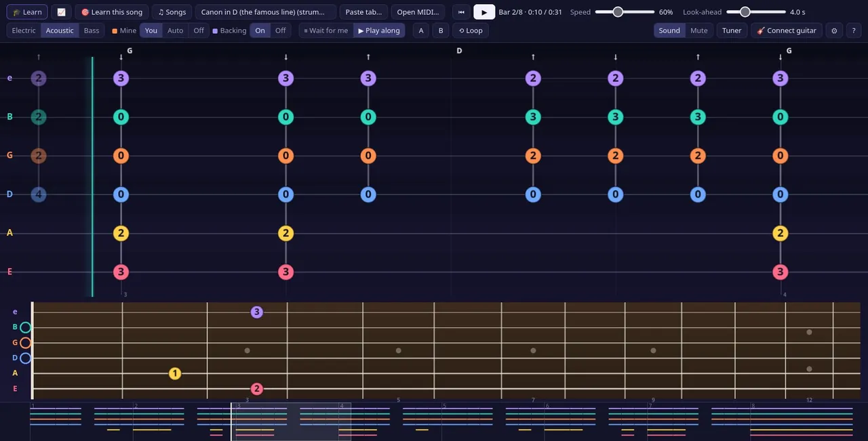Screen dimensions: 868x441
Task: Rewind to the start of the song
Action: click(462, 12)
